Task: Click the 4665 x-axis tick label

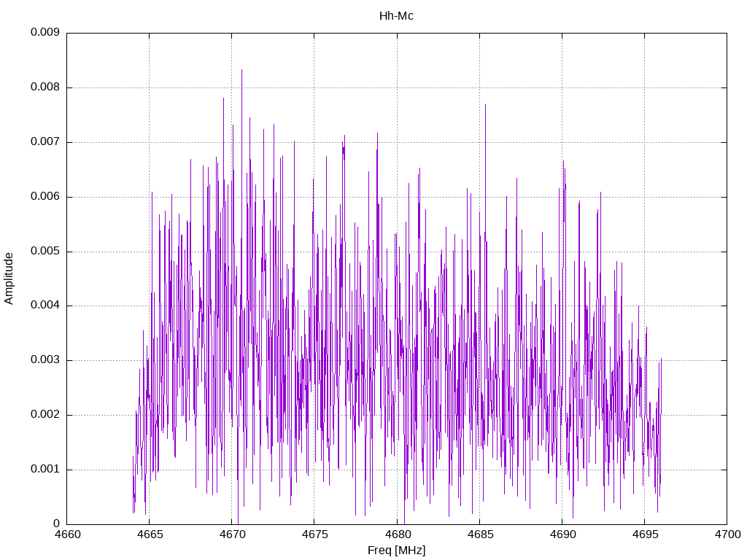Action: click(x=150, y=534)
